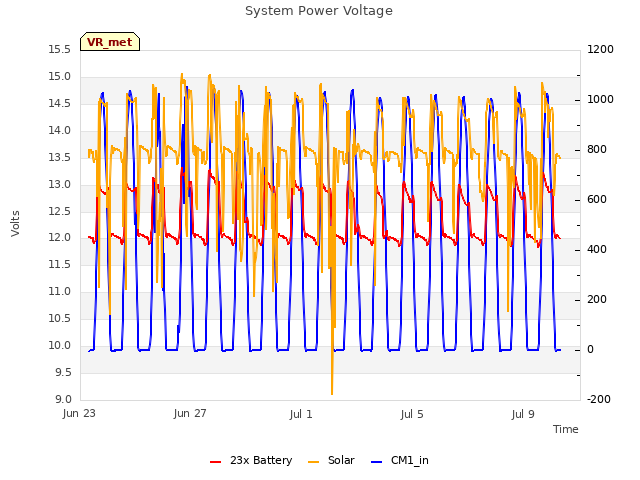640x480 pixels.
Task: Click the VR_met label box
Action: point(110,42)
